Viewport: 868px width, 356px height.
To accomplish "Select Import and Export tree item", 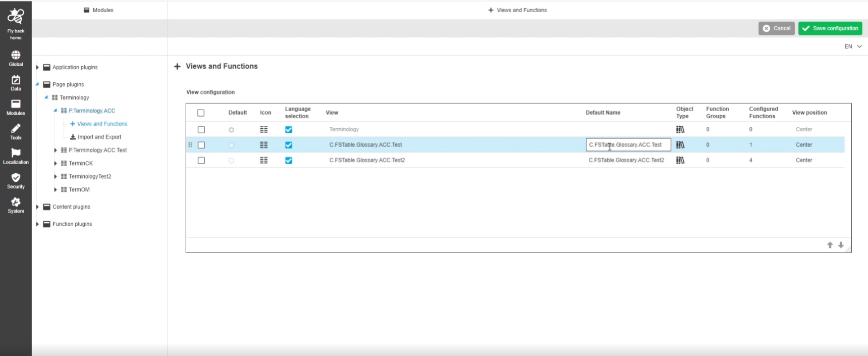I will pyautogui.click(x=99, y=137).
